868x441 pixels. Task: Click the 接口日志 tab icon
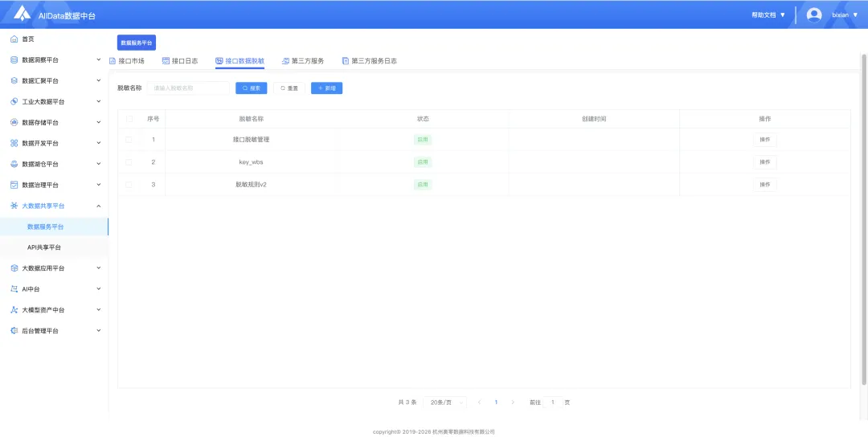[166, 61]
